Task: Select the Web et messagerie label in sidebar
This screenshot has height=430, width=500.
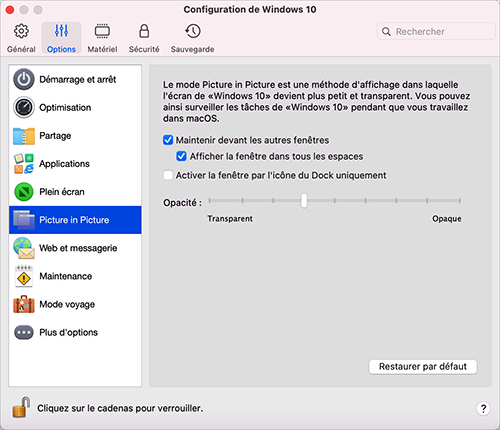Action: (78, 248)
